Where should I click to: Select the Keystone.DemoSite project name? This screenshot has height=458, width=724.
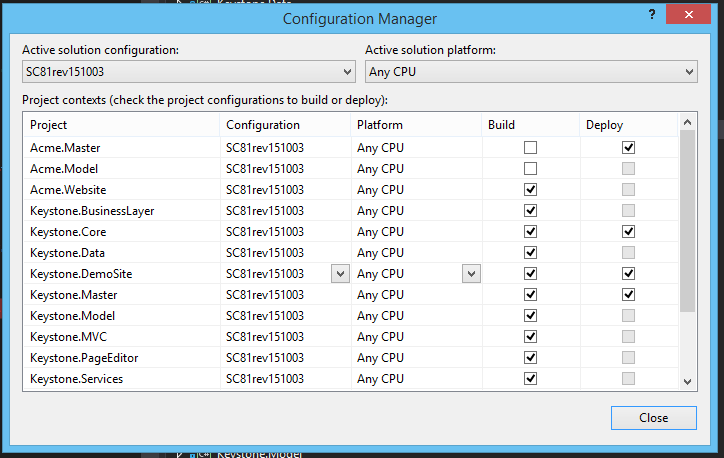click(x=81, y=274)
